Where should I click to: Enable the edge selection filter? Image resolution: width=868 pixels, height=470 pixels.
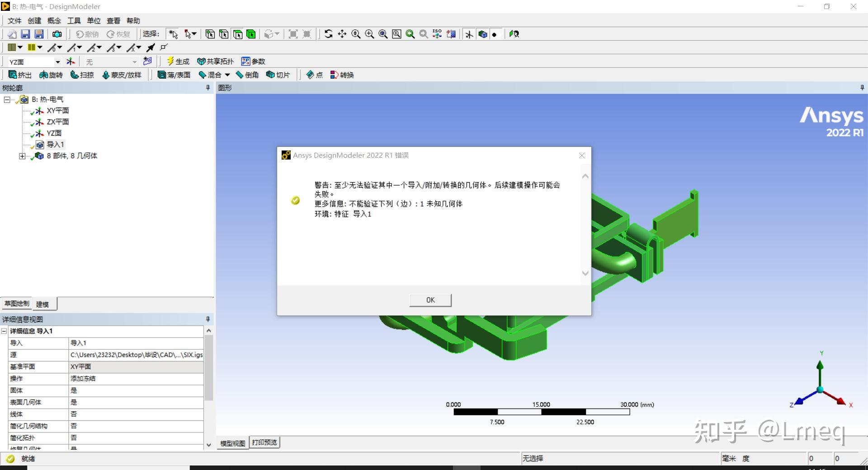224,34
